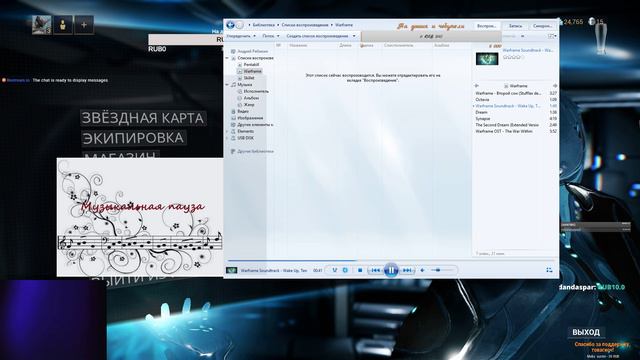Toggle shuffle mode in the player bar

click(x=335, y=270)
